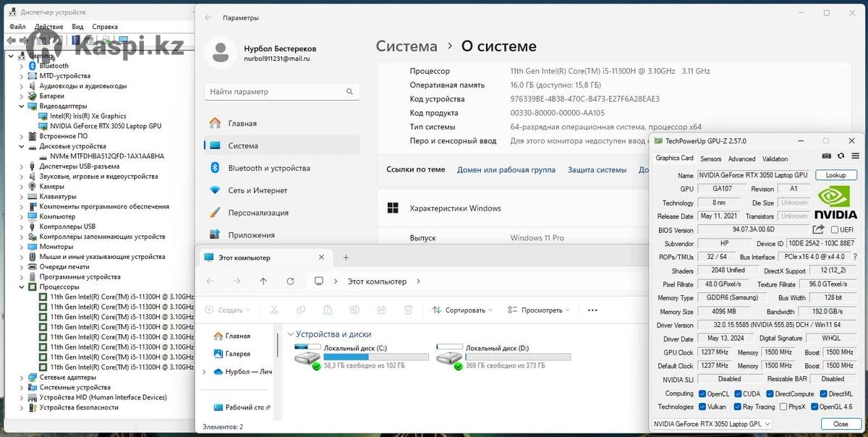The width and height of the screenshot is (868, 437).
Task: Click the monitor icon in Explorer address bar
Action: tap(318, 281)
